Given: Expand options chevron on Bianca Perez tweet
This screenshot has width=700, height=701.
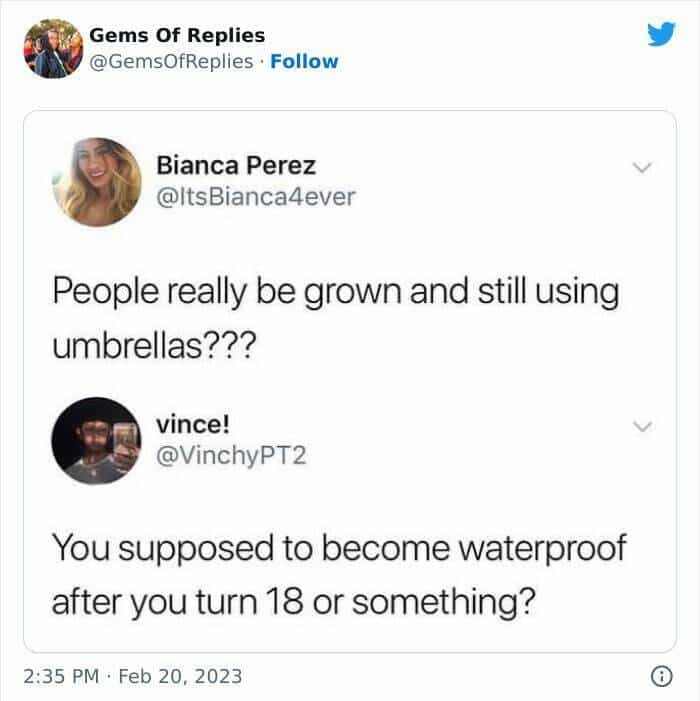Looking at the screenshot, I should click(642, 167).
